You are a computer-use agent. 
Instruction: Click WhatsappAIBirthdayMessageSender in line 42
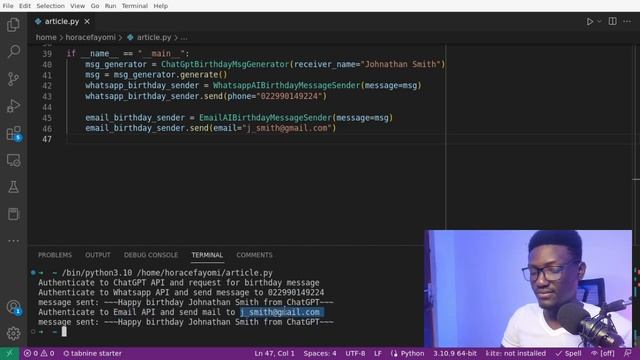tap(286, 85)
